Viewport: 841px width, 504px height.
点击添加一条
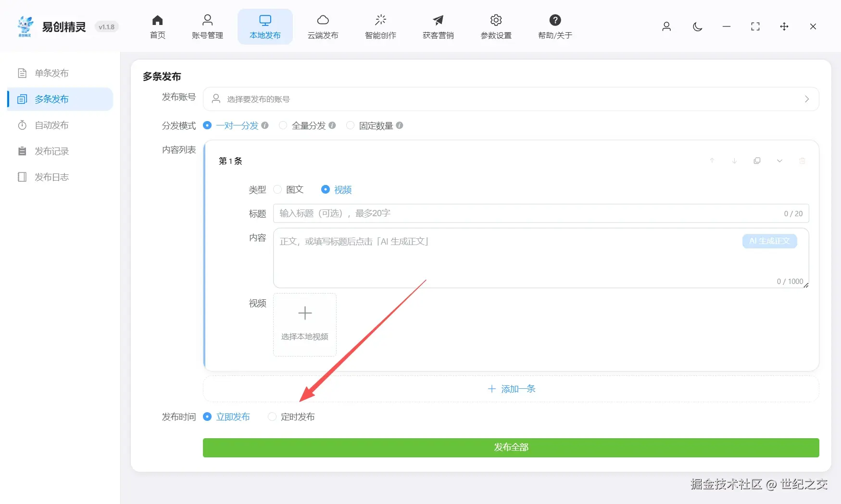511,389
